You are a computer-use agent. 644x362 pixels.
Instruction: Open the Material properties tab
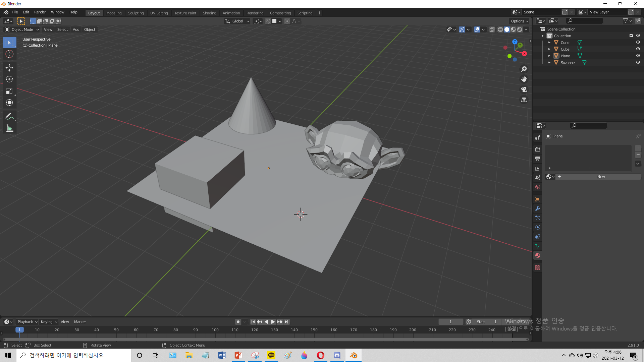pyautogui.click(x=538, y=255)
